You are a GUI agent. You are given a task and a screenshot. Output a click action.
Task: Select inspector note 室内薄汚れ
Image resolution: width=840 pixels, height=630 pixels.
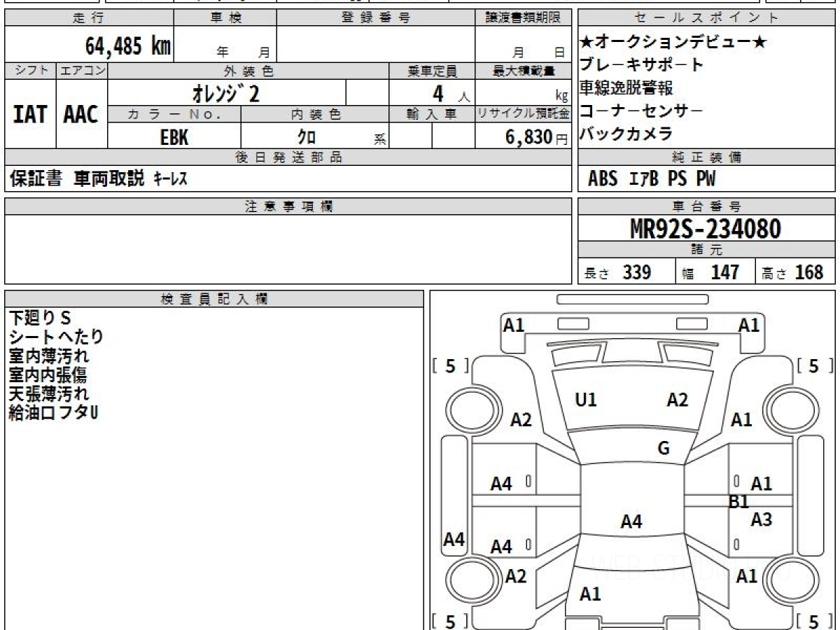pos(48,356)
